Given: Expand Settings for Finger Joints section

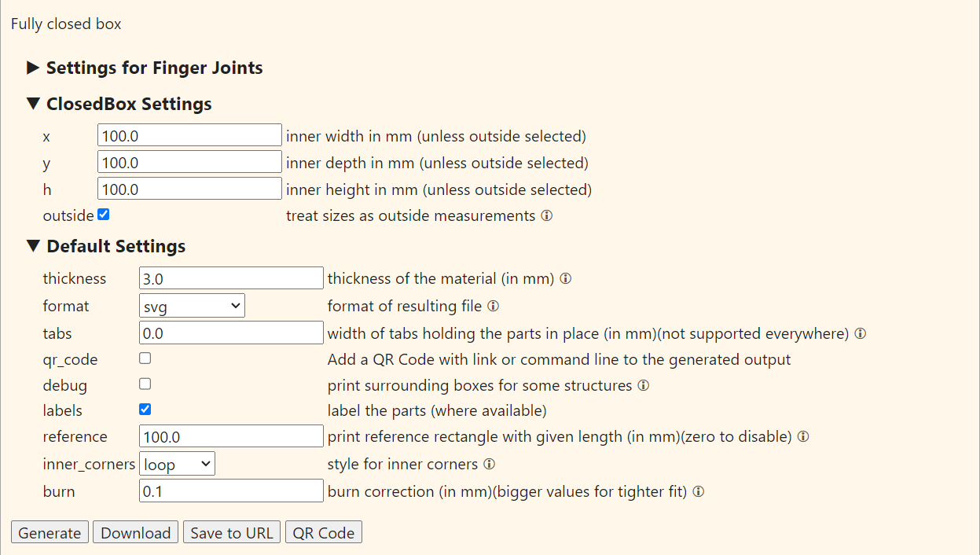Looking at the screenshot, I should [145, 68].
